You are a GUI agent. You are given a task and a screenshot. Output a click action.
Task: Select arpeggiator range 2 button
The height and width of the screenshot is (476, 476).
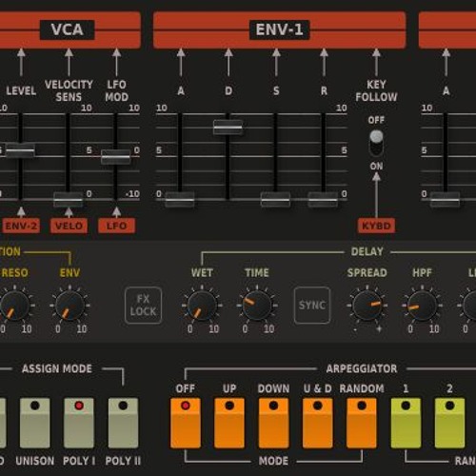click(x=449, y=423)
